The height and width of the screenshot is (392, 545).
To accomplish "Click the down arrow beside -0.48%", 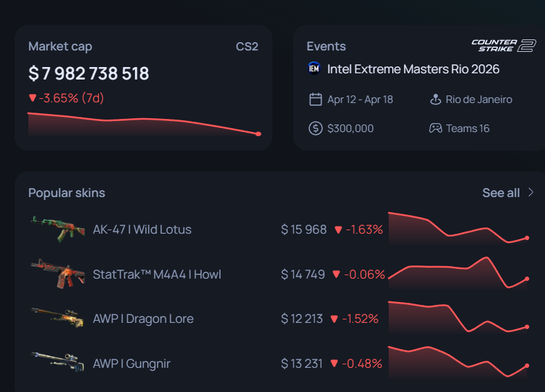I will [x=334, y=364].
